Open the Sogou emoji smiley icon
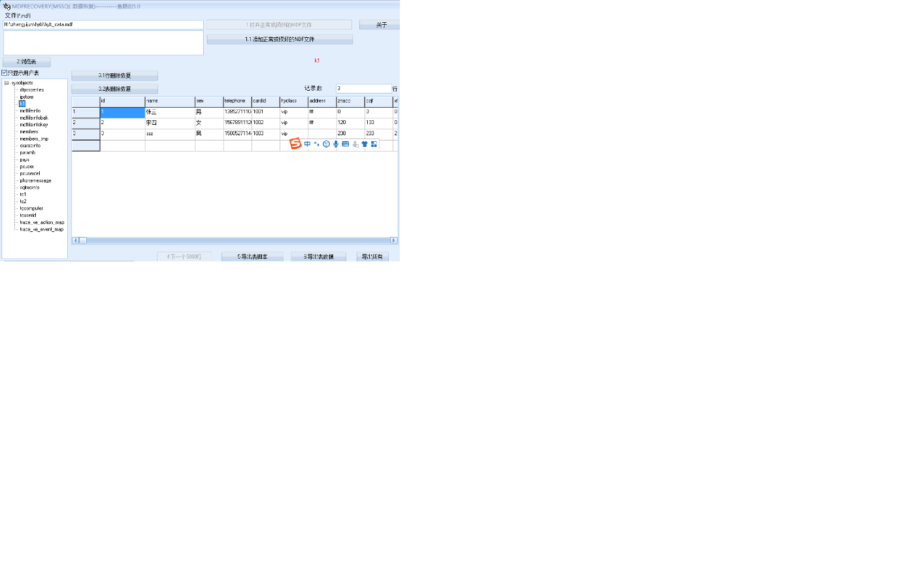The image size is (901, 588). [x=326, y=144]
